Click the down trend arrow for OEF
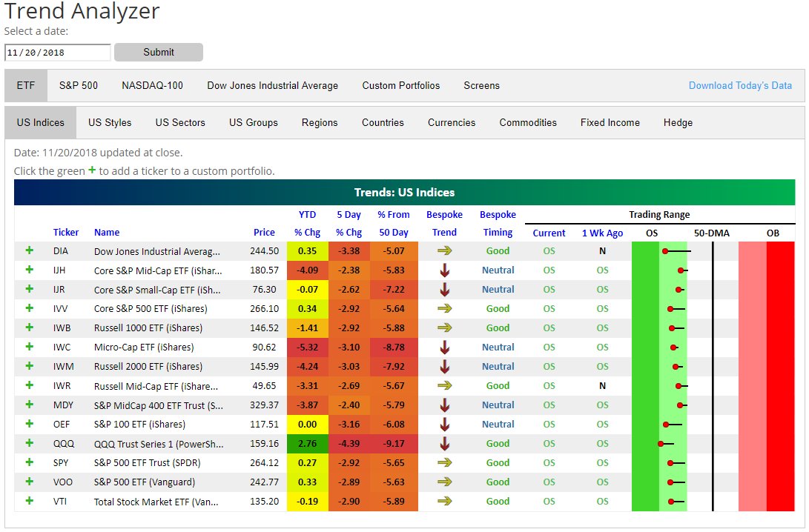809x532 pixels. [444, 425]
